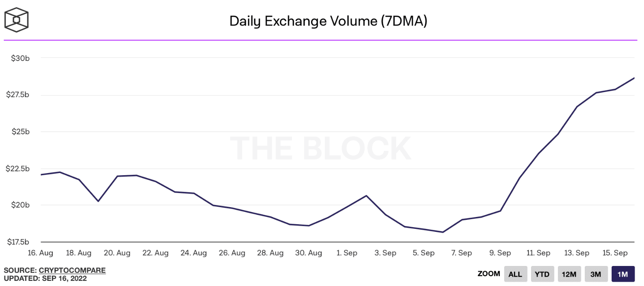Click the line's local peak near 2 Sep
This screenshot has height=286, width=644.
coord(367,196)
